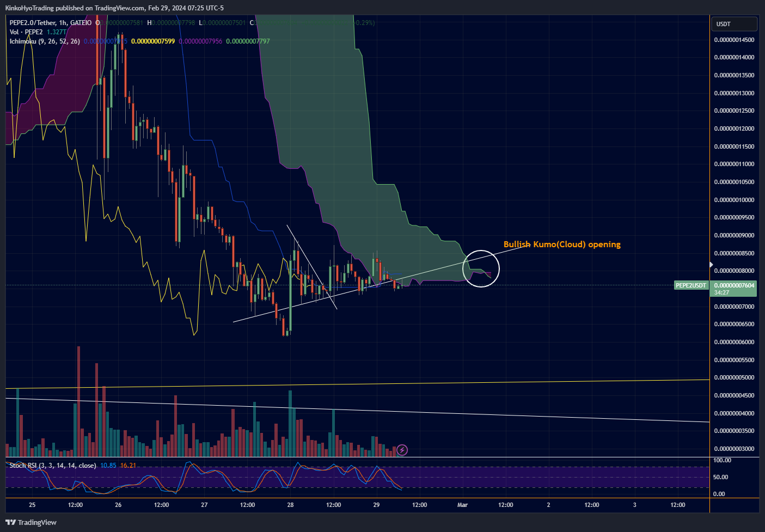This screenshot has width=765, height=532.
Task: Click the 0.00000009000 price axis label
Action: (x=734, y=235)
